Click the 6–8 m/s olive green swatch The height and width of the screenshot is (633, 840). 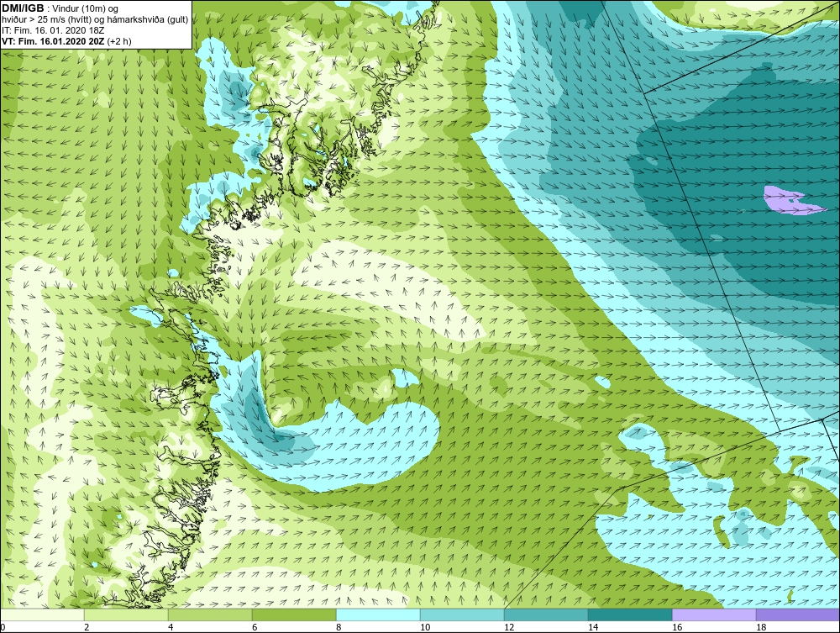[x=294, y=615]
